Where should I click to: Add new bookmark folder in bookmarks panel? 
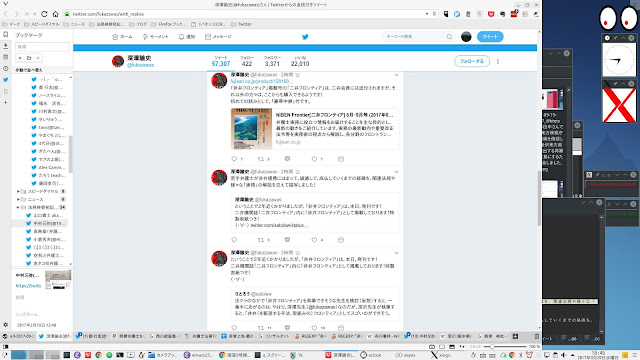(29, 58)
